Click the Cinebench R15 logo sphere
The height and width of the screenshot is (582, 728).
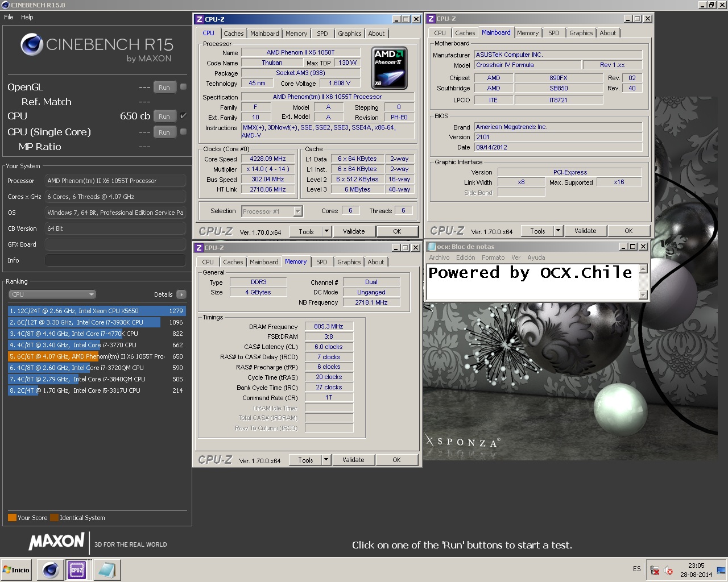32,44
